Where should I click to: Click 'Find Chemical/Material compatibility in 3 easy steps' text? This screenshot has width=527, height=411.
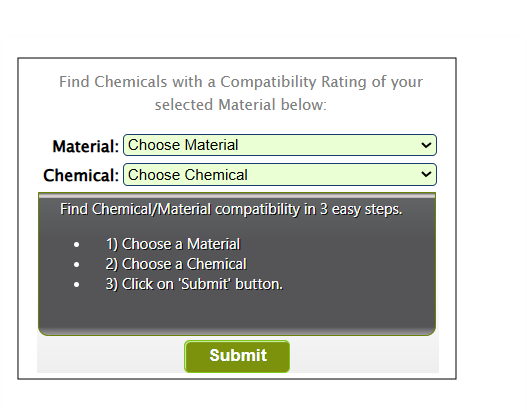[x=231, y=209]
